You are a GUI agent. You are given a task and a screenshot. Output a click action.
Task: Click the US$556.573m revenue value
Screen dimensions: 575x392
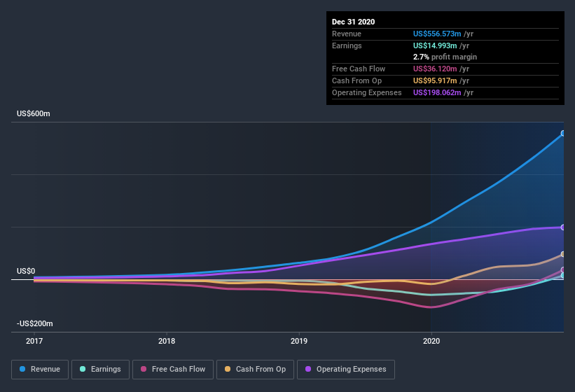click(x=437, y=34)
